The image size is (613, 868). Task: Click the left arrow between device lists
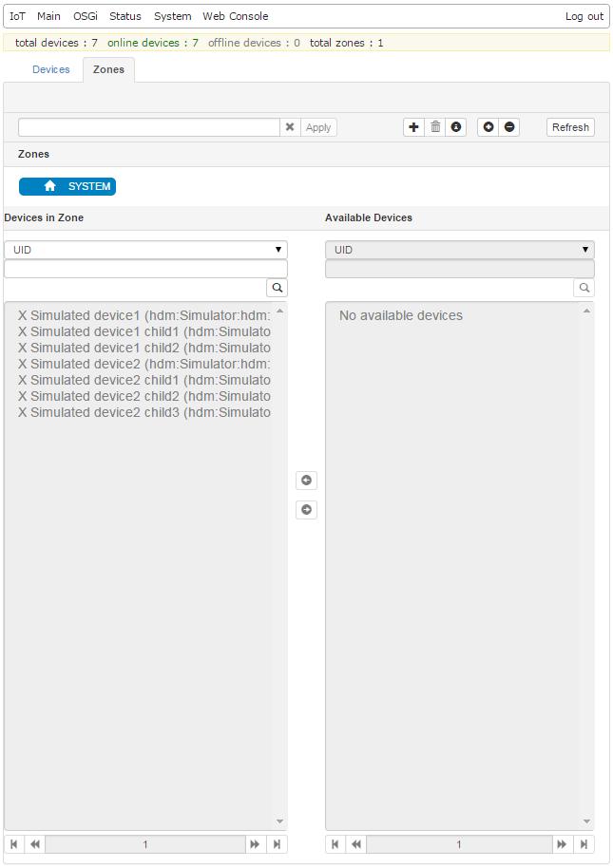(306, 481)
